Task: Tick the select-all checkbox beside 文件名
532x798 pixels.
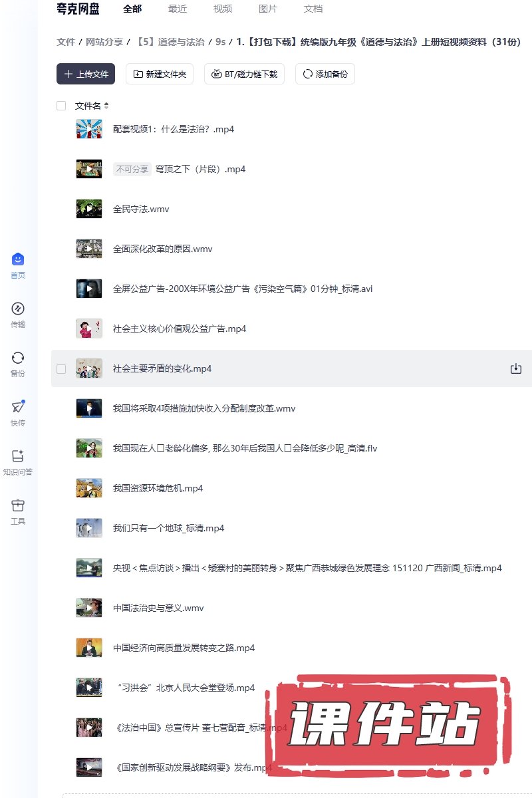Action: tap(61, 106)
